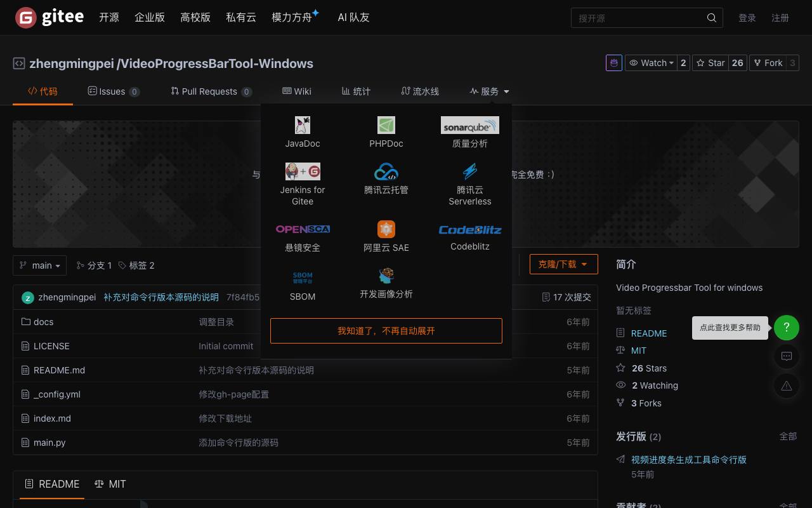Open the feedback chat bubble icon
This screenshot has height=508, width=812.
pyautogui.click(x=787, y=356)
